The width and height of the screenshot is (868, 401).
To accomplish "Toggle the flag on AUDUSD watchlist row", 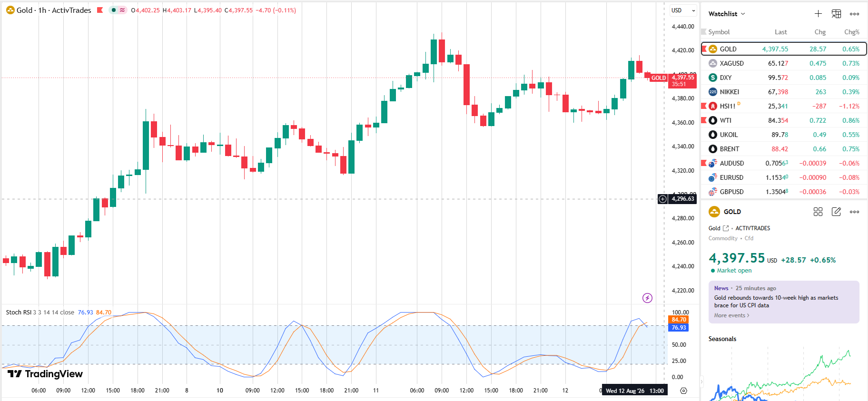I will click(x=704, y=163).
